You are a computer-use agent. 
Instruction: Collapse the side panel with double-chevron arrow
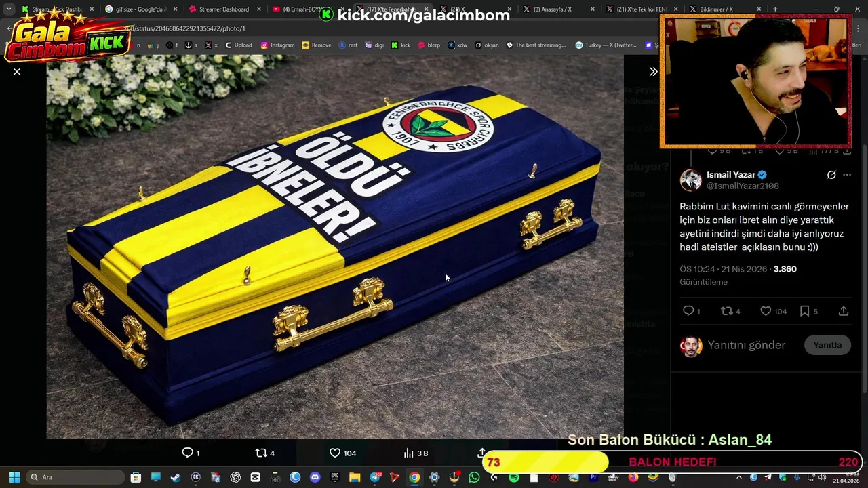click(653, 71)
